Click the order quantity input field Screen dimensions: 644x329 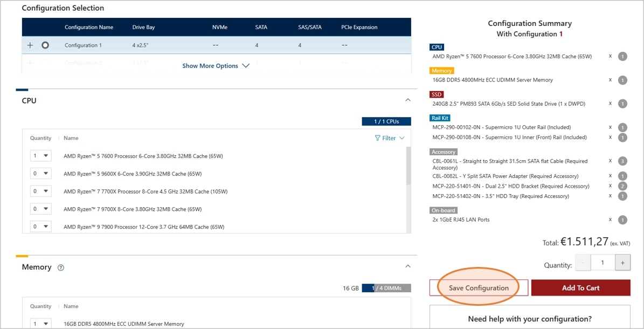pyautogui.click(x=603, y=263)
